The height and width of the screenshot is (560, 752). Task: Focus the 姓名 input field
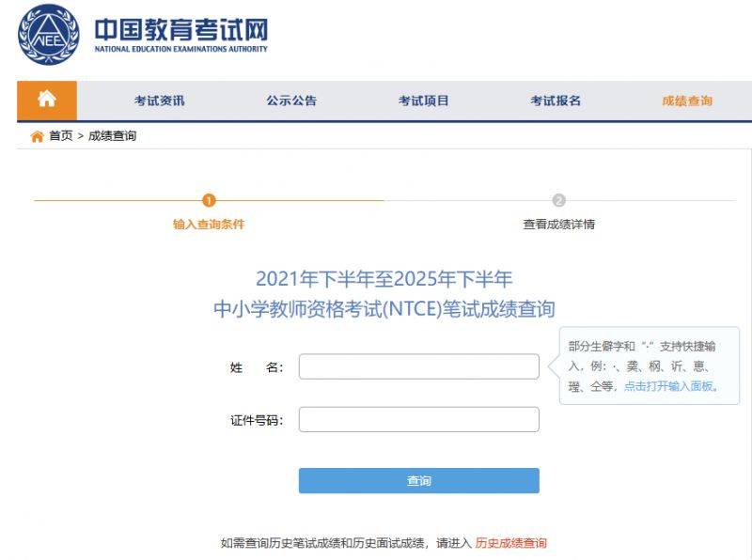pos(418,366)
